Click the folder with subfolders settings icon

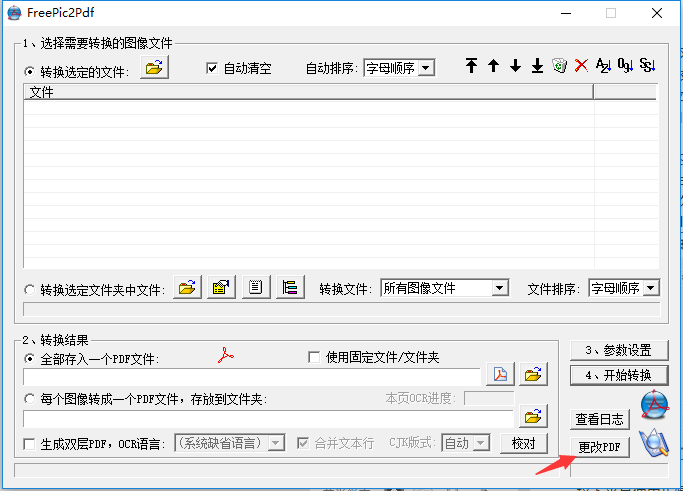click(x=221, y=287)
